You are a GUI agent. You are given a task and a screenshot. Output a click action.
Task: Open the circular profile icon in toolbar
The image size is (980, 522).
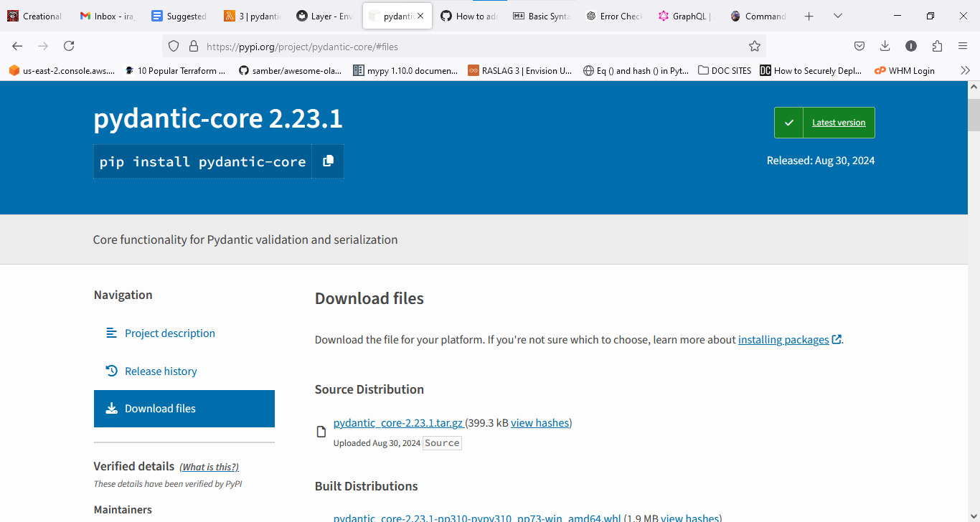[911, 46]
